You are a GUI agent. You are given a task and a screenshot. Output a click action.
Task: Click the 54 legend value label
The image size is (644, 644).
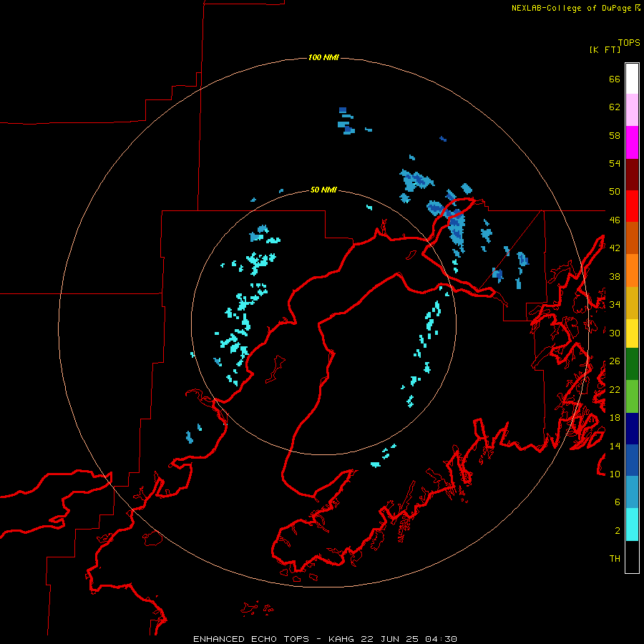point(615,163)
